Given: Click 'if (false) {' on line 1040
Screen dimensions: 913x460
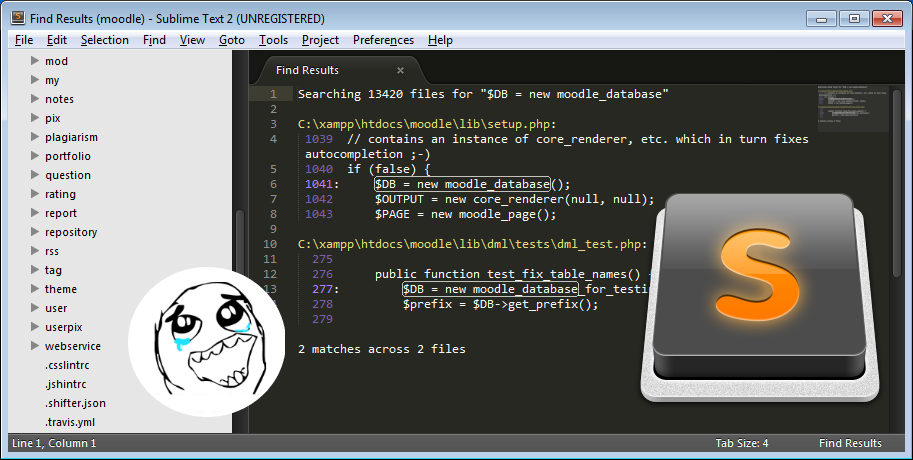Looking at the screenshot, I should pyautogui.click(x=389, y=169).
